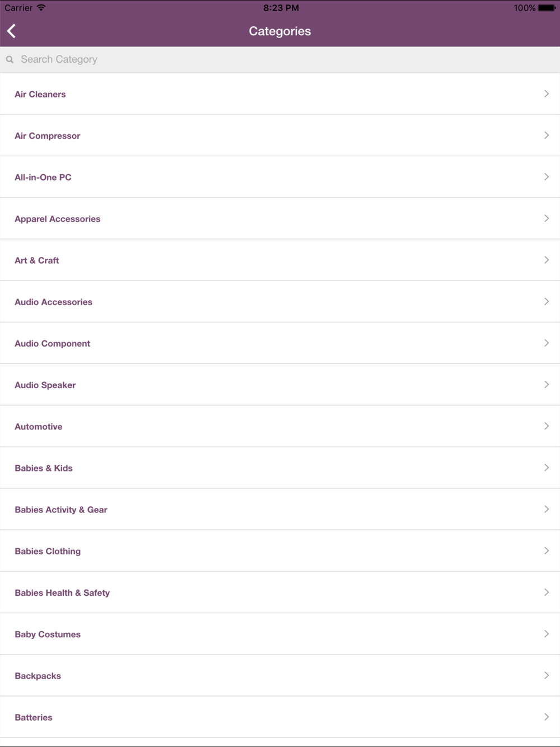Click the battery indicator icon
This screenshot has height=747, width=560.
pos(547,8)
